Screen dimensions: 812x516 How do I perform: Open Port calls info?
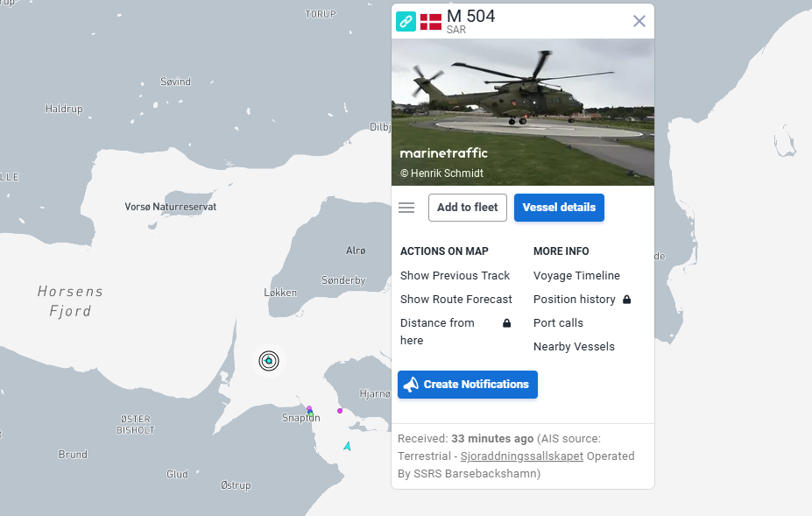[x=558, y=322]
